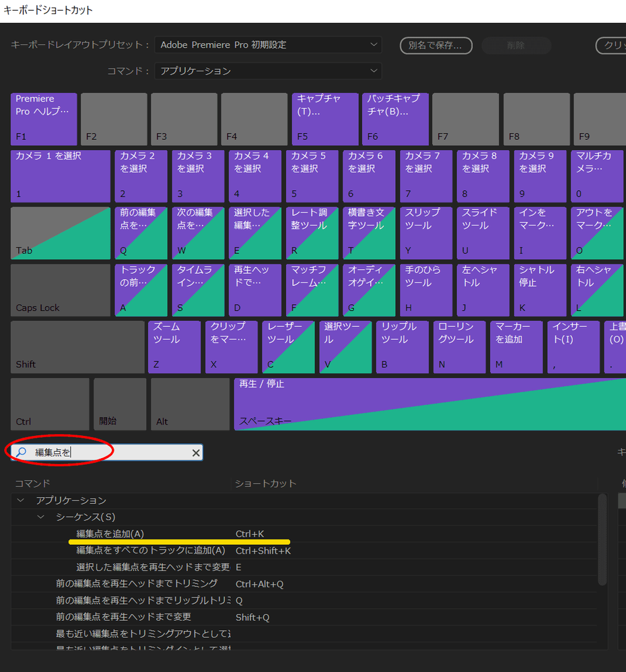Click the F key マッチフレーム
626x672 pixels.
tap(312, 290)
